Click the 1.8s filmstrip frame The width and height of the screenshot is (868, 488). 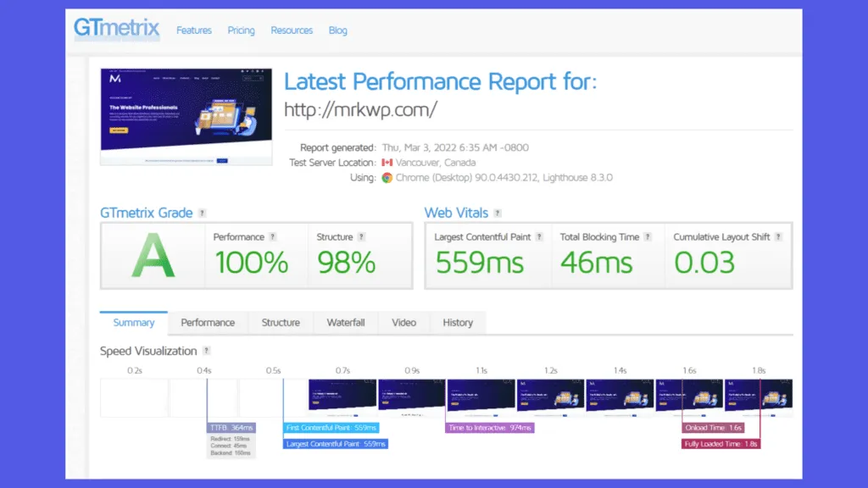coord(759,398)
